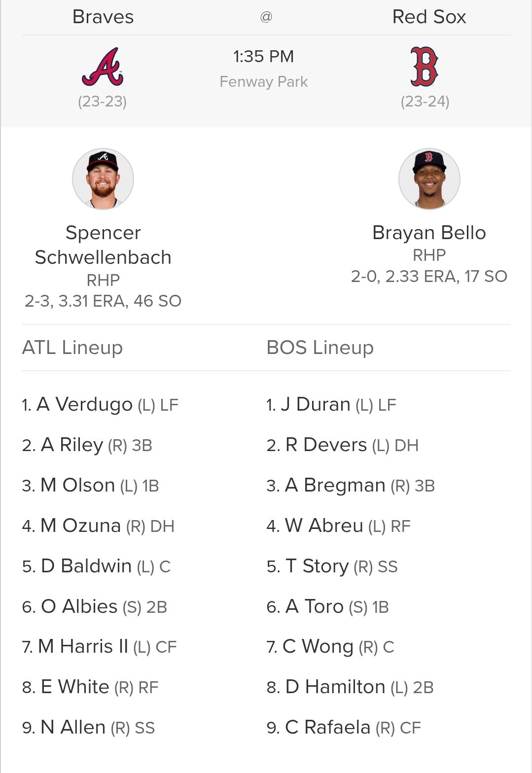Open Spencer Schwellenbach's headshot photo
The width and height of the screenshot is (532, 773).
[103, 179]
